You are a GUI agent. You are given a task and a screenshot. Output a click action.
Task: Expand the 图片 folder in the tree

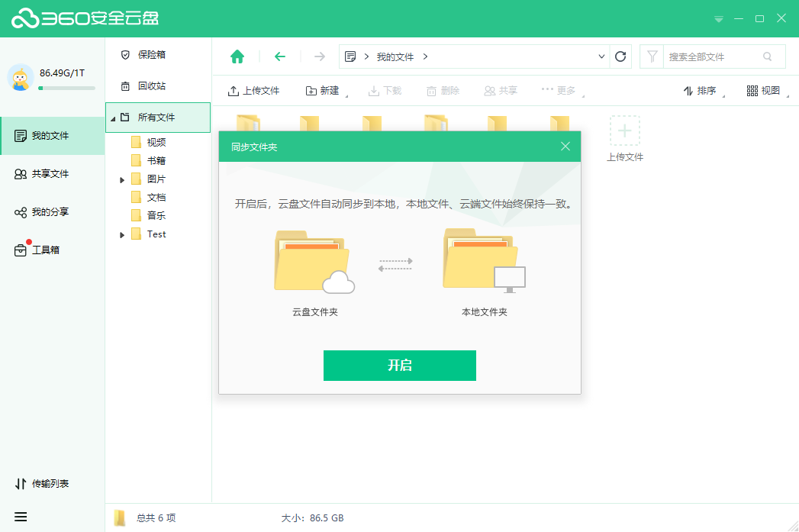[122, 179]
